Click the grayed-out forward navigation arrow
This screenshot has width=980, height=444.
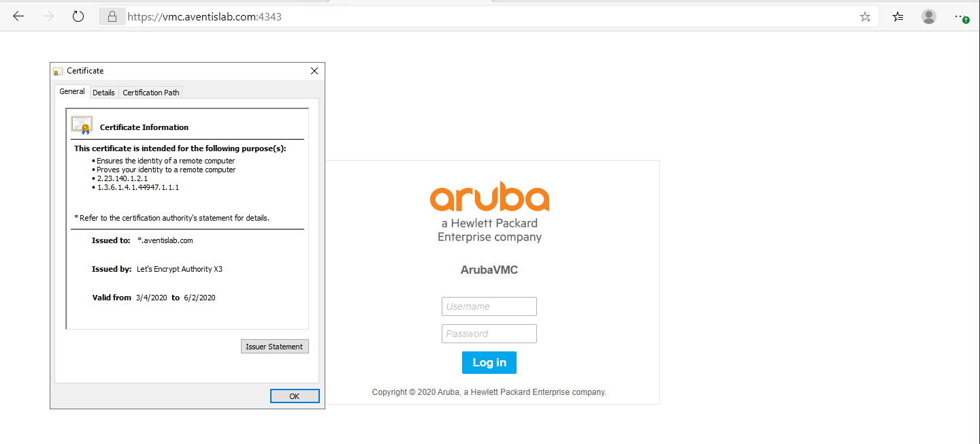coord(46,16)
